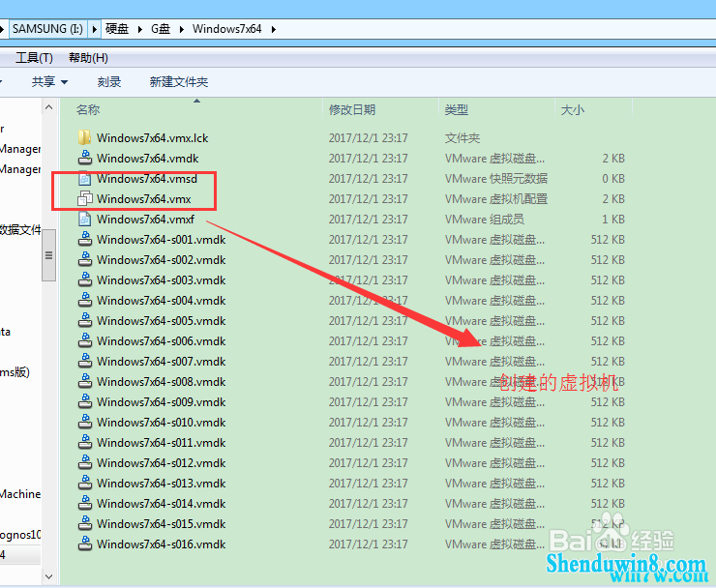Click the VMware 虚拟机配置 type cell
Viewport: 716px width, 588px height.
coord(496,199)
